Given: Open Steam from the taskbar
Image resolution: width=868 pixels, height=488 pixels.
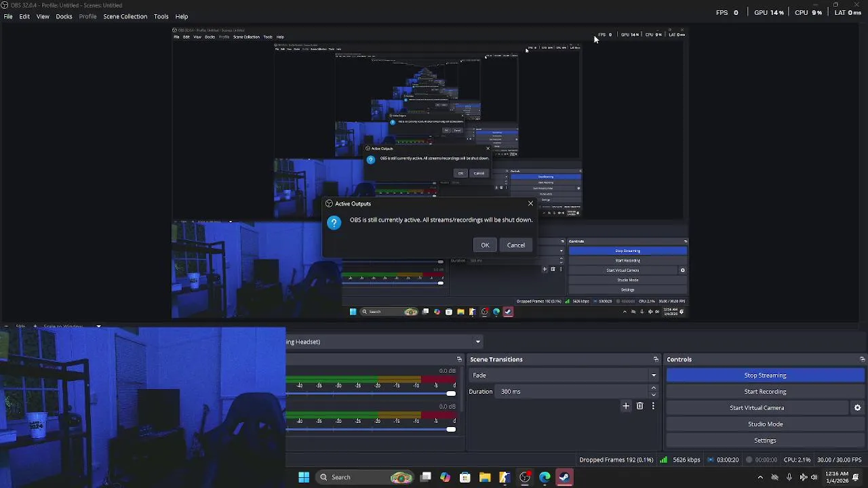Looking at the screenshot, I should pyautogui.click(x=564, y=477).
